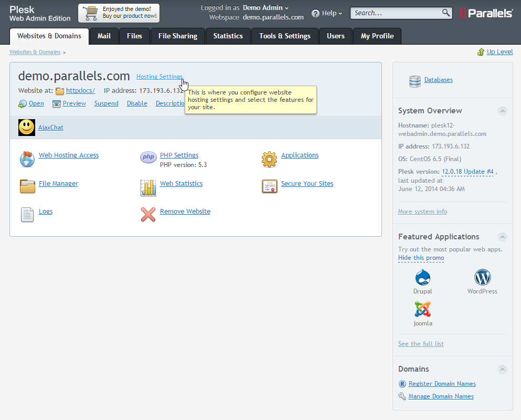This screenshot has height=420, width=521.
Task: Click the php badge icon
Action: pos(148,156)
